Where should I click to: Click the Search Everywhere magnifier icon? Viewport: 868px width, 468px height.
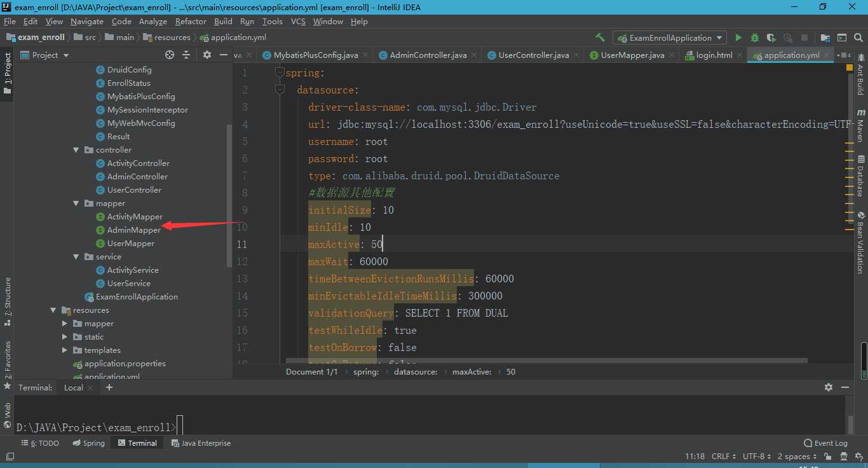pos(858,38)
